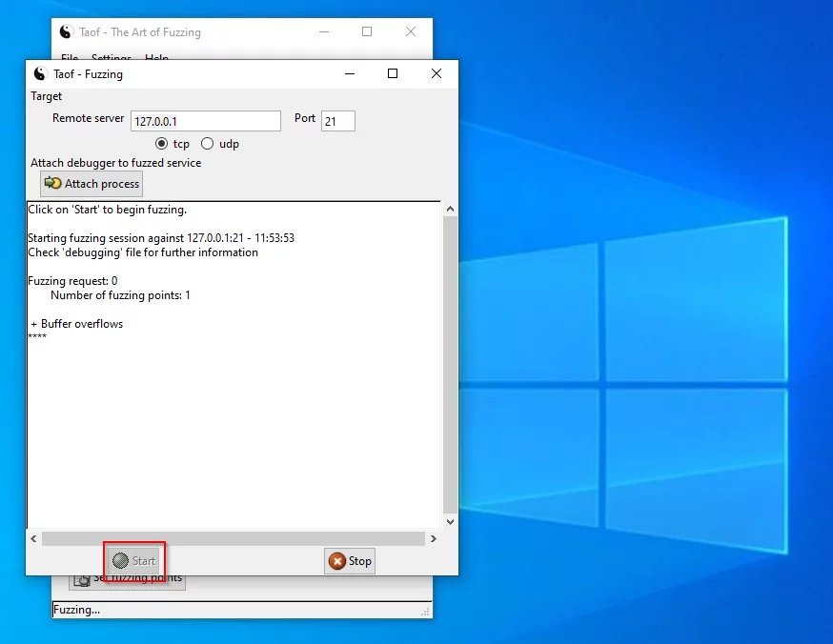The height and width of the screenshot is (644, 833).
Task: Select the tcp protocol radio button
Action: (161, 143)
